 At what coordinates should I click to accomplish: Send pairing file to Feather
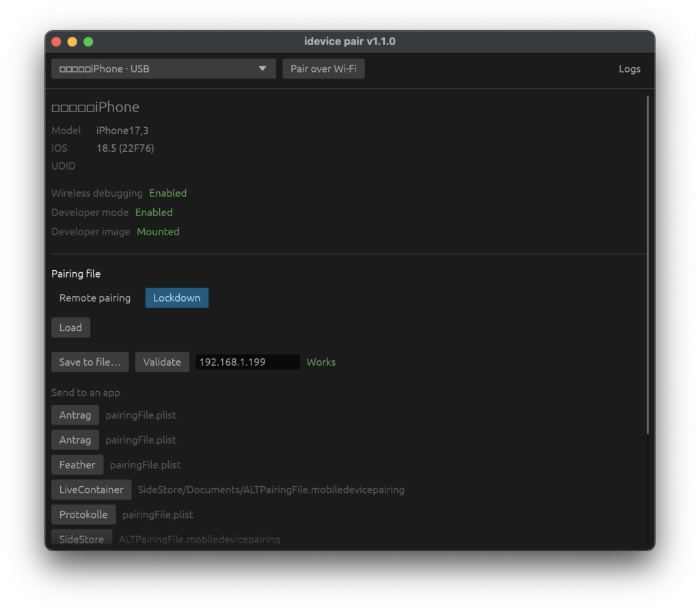(x=77, y=464)
